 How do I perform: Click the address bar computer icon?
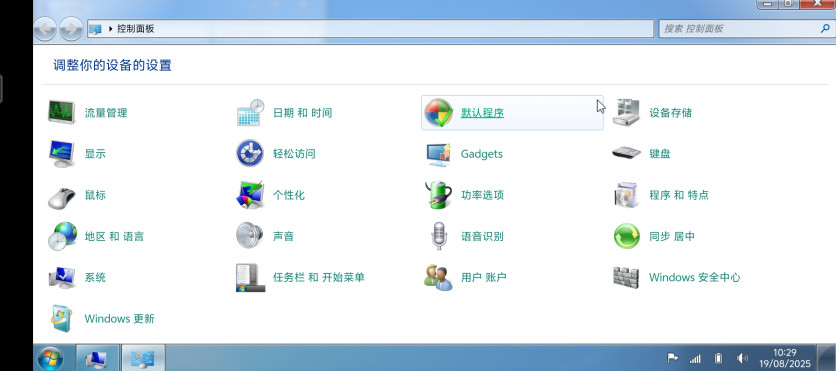(95, 29)
